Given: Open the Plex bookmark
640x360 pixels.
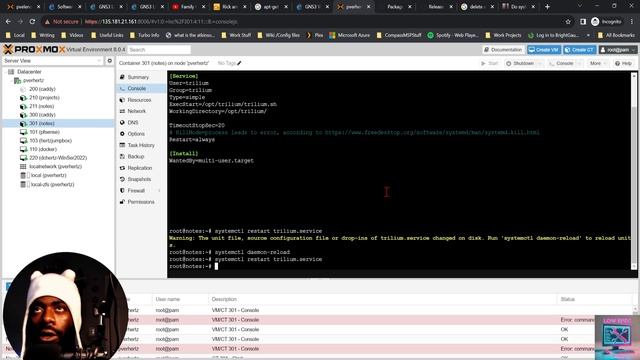Looking at the screenshot, I should [315, 36].
